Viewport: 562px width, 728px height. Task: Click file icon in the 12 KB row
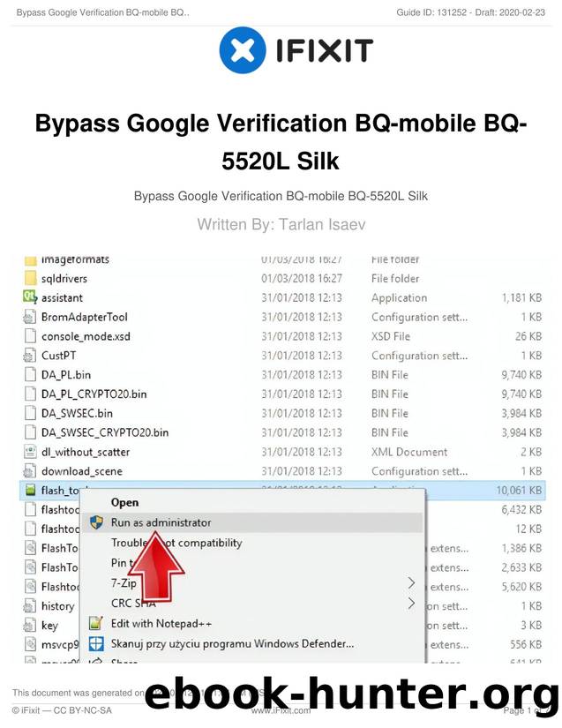click(x=30, y=529)
